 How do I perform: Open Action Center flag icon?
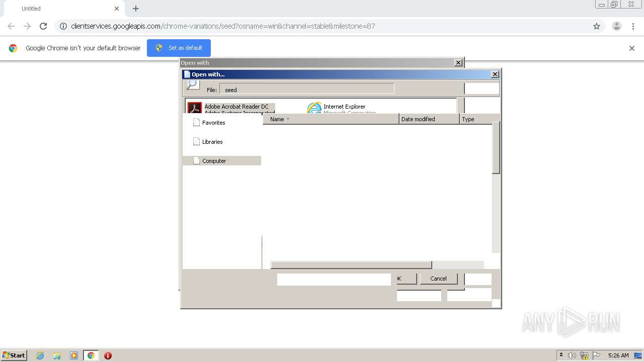(596, 355)
